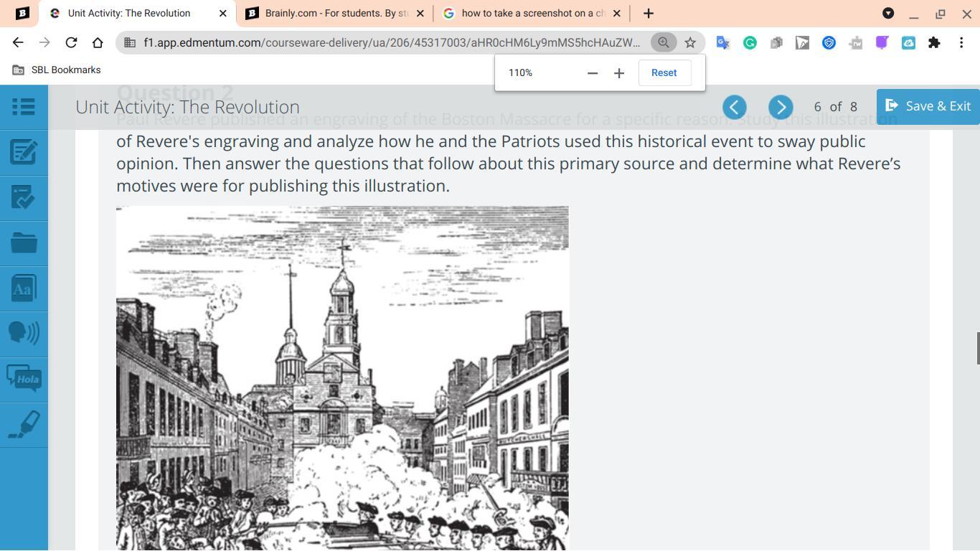Screen dimensions: 980x551
Task: Go to the previous activity page
Action: [x=734, y=107]
